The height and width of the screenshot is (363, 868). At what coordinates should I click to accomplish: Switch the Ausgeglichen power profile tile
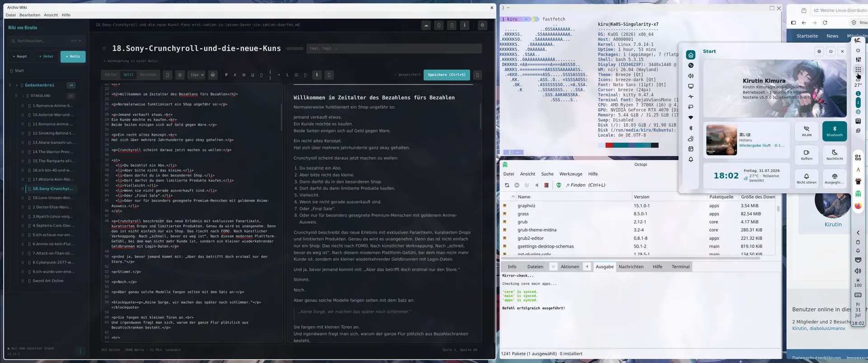(835, 178)
